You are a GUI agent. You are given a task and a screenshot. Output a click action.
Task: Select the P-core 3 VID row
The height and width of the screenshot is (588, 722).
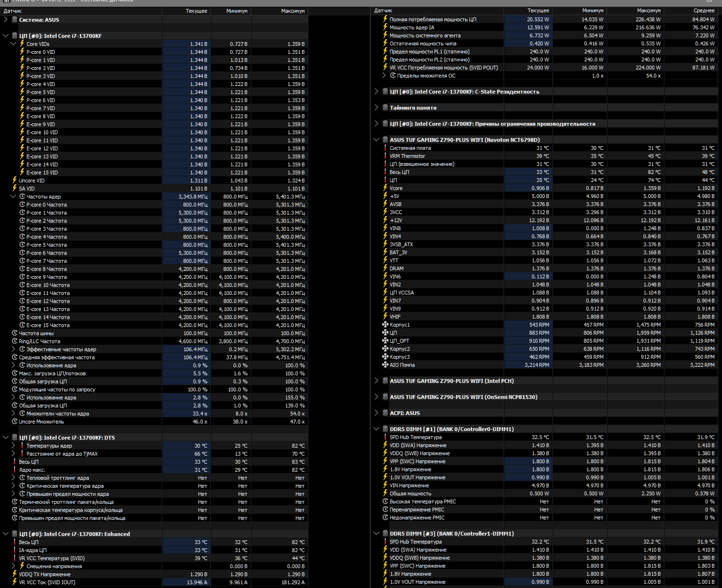(154, 76)
